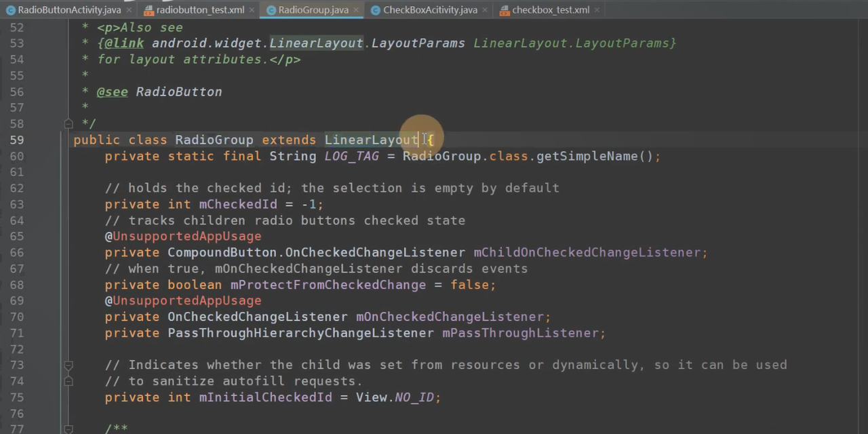
Task: Click the XML file icon on checkbox_test.xml tab
Action: (505, 9)
